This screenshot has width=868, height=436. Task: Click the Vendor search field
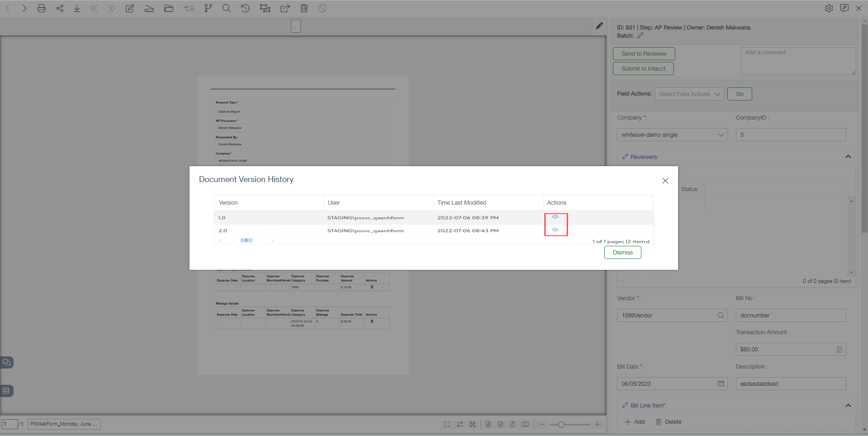pos(672,316)
